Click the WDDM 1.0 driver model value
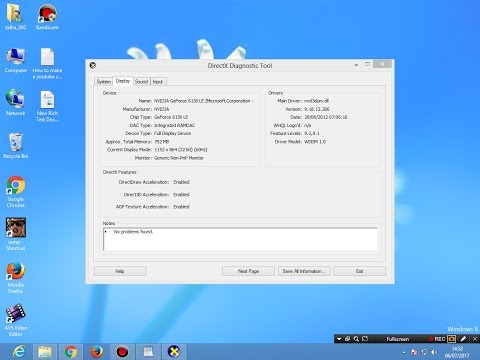The width and height of the screenshot is (480, 360). (315, 142)
